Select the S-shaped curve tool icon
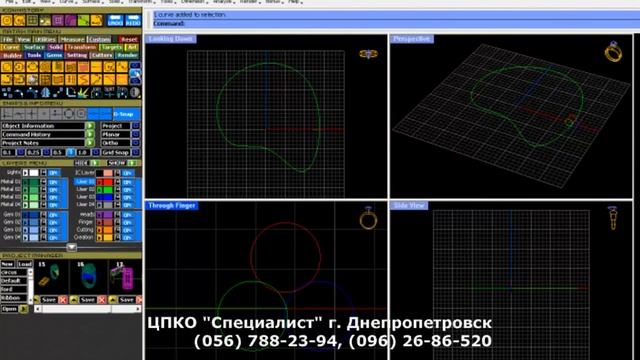This screenshot has height=360, width=640. pyautogui.click(x=83, y=79)
